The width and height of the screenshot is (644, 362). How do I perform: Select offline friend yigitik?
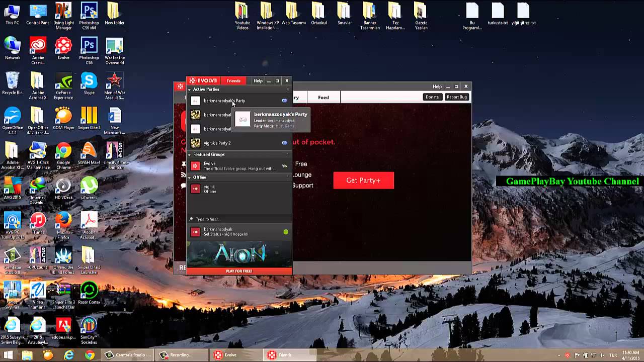point(239,189)
